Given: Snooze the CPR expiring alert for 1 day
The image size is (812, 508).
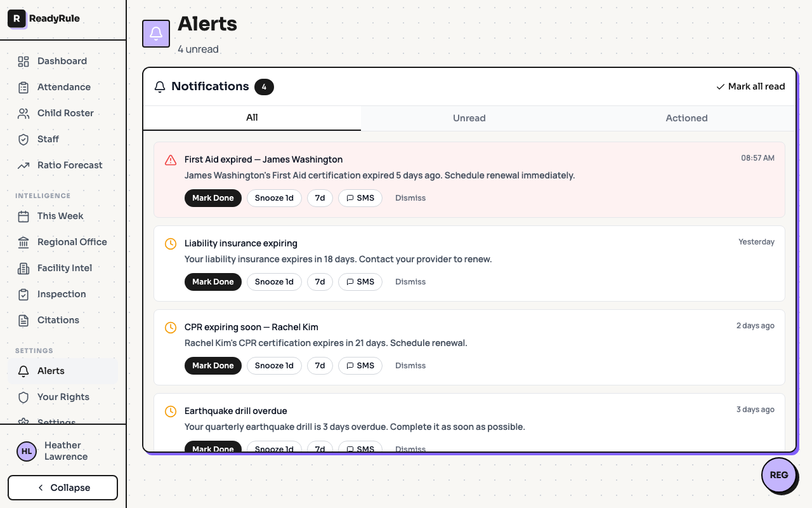Looking at the screenshot, I should [x=274, y=365].
